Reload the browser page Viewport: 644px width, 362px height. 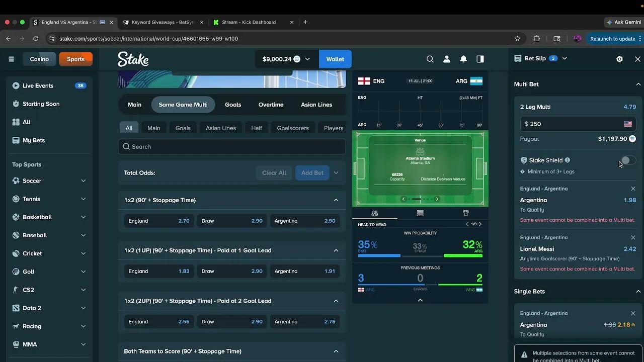36,39
